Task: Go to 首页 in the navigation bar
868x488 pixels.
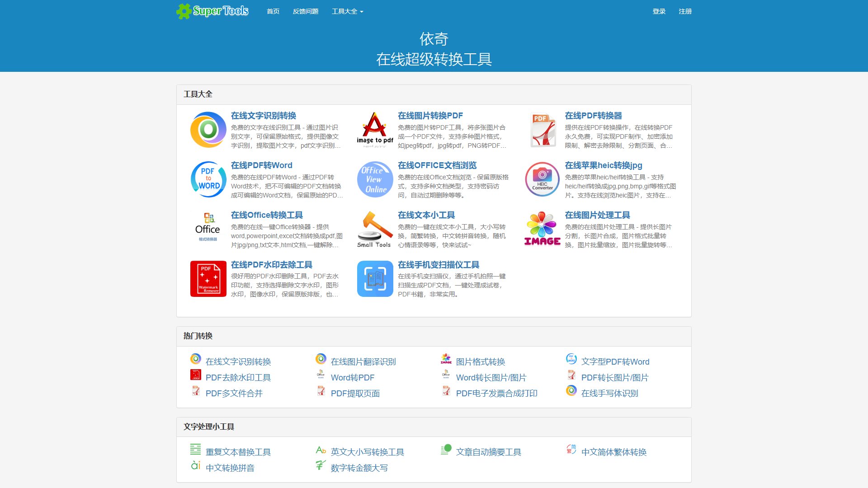Action: pos(273,11)
